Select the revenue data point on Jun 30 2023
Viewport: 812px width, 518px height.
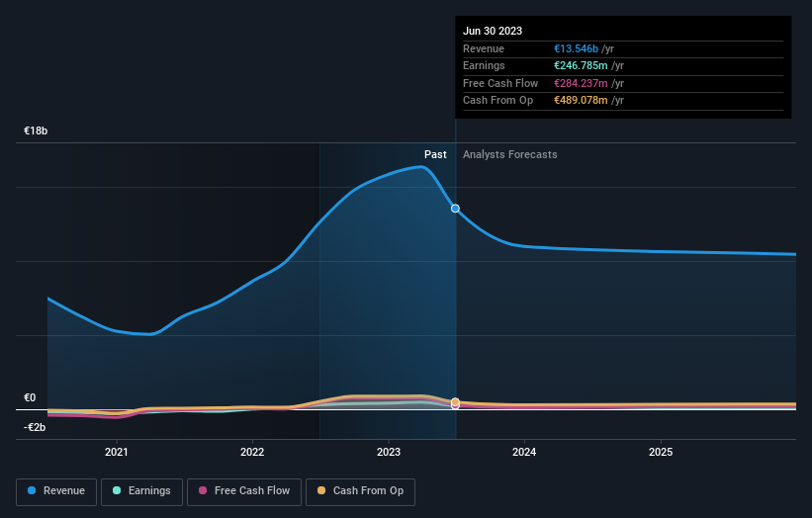[x=455, y=209]
